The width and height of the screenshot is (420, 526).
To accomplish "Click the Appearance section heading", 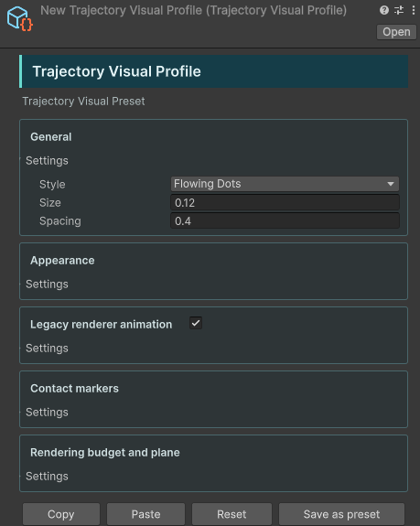I will coord(62,261).
